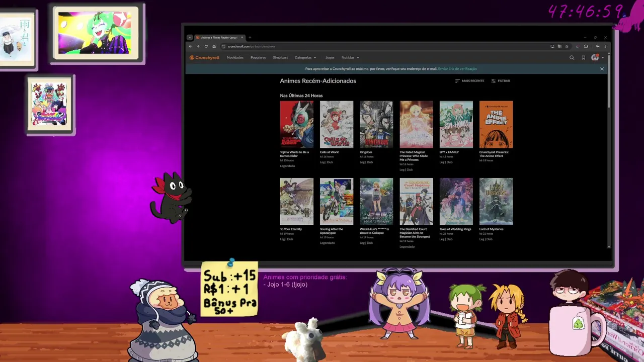Open Tales of Wedding Rings poster
The width and height of the screenshot is (644, 362).
click(456, 201)
